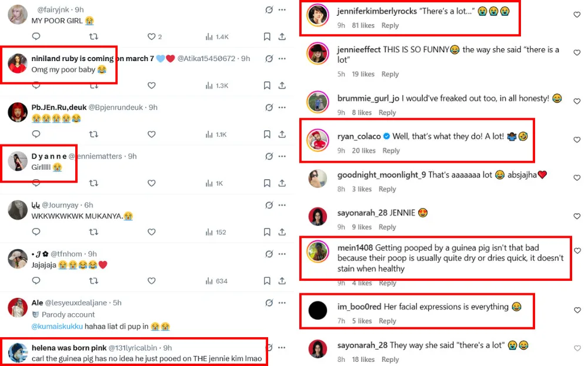Reply to fairyjnk's "MY POOR GIRL" tweet
The image size is (588, 366).
coord(36,36)
